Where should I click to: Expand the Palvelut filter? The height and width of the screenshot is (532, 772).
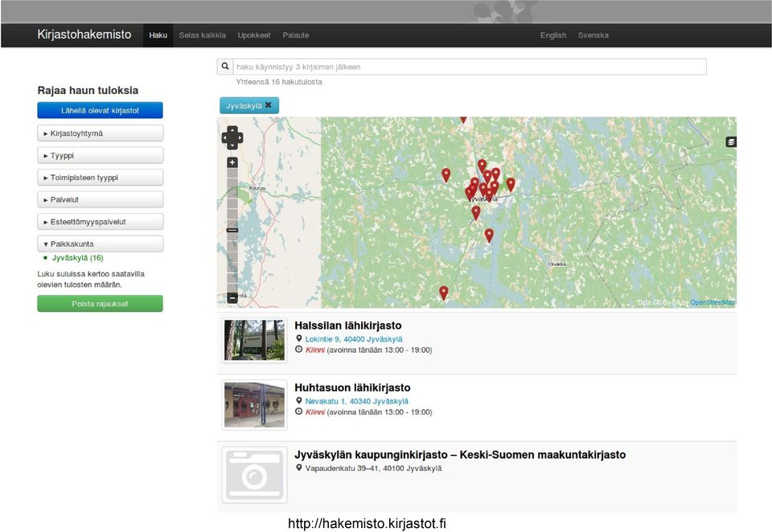tap(101, 200)
